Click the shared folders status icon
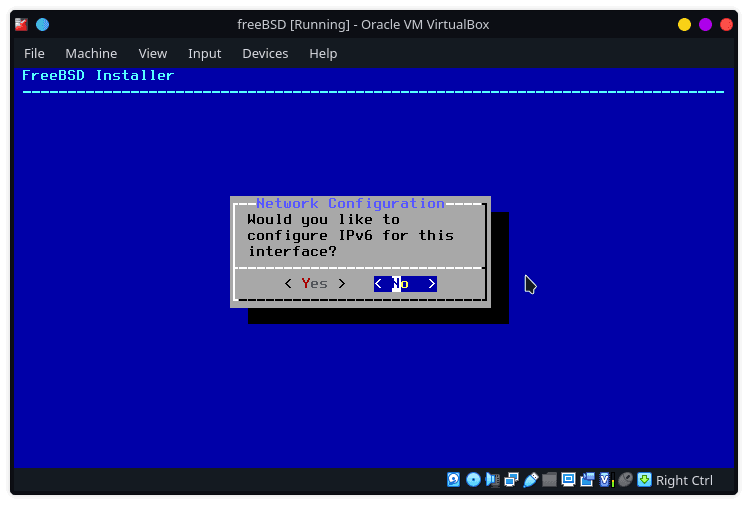The width and height of the screenshot is (748, 505). 549,479
